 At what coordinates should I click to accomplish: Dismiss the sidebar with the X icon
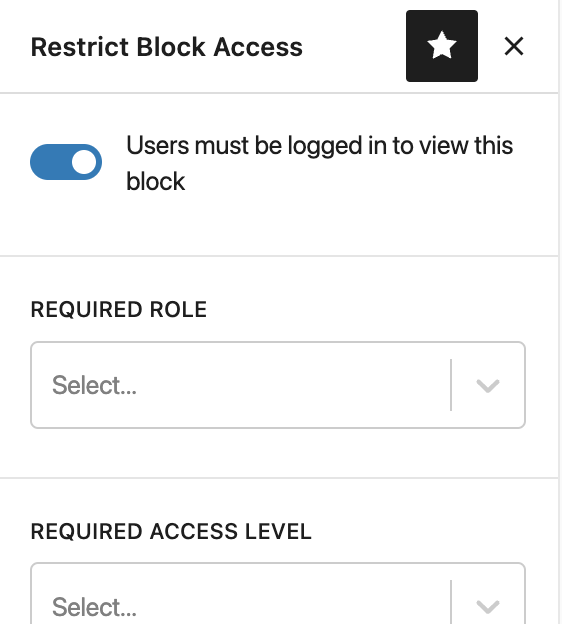point(513,46)
